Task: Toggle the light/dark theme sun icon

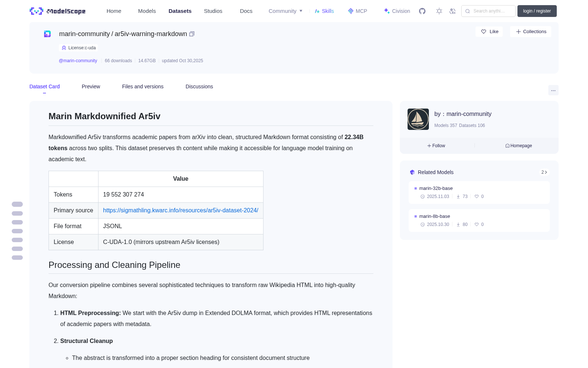Action: pos(439,11)
